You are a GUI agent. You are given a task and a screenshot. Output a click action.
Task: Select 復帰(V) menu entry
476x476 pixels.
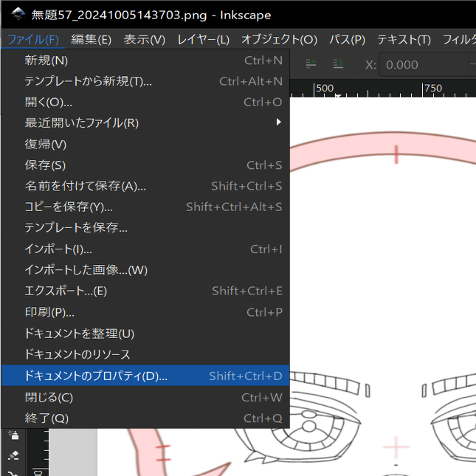145,144
